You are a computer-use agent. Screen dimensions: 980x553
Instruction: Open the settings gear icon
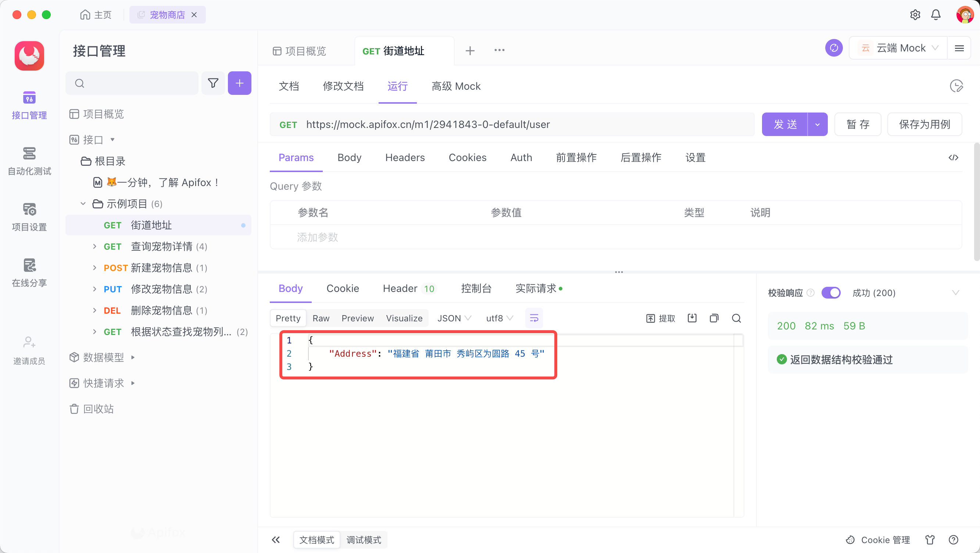[x=915, y=15]
